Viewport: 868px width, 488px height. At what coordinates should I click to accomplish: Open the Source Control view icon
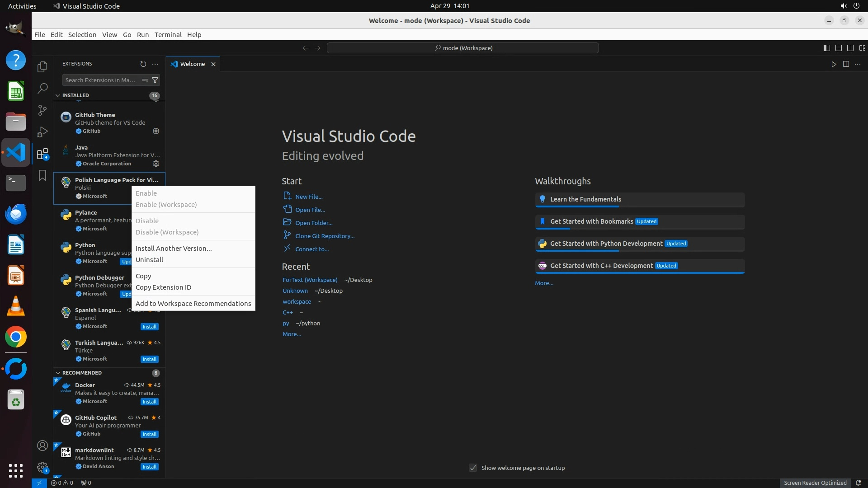pos(42,110)
